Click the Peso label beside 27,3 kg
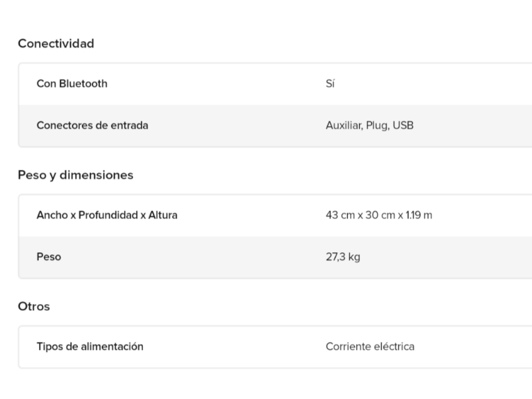Image resolution: width=532 pixels, height=399 pixels. (49, 257)
